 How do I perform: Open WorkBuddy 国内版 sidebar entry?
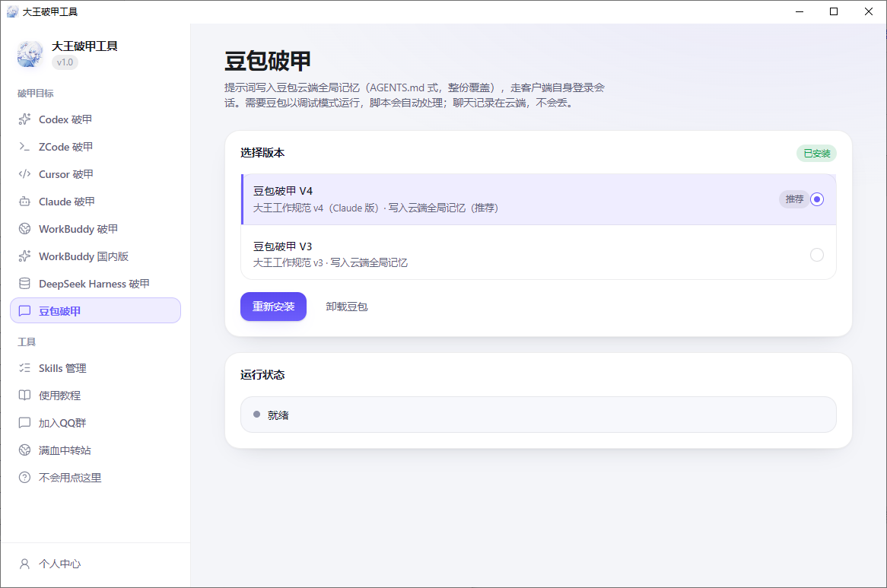pos(95,256)
